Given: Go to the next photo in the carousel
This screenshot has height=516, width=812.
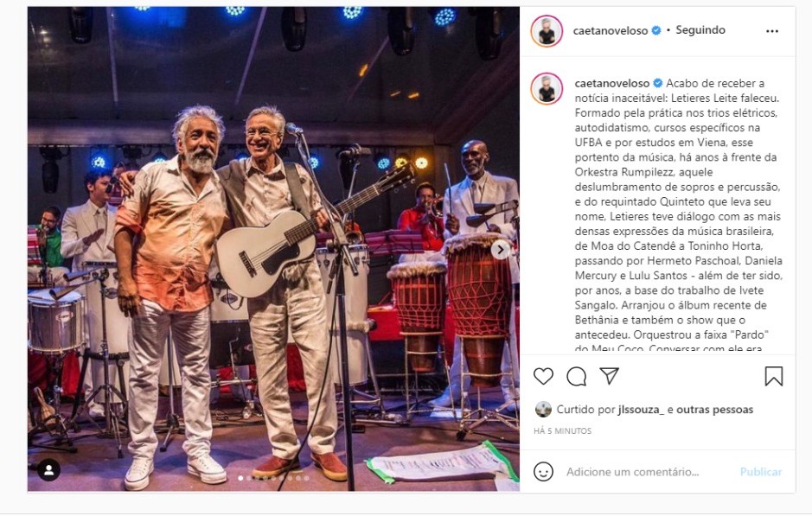Looking at the screenshot, I should pyautogui.click(x=500, y=250).
